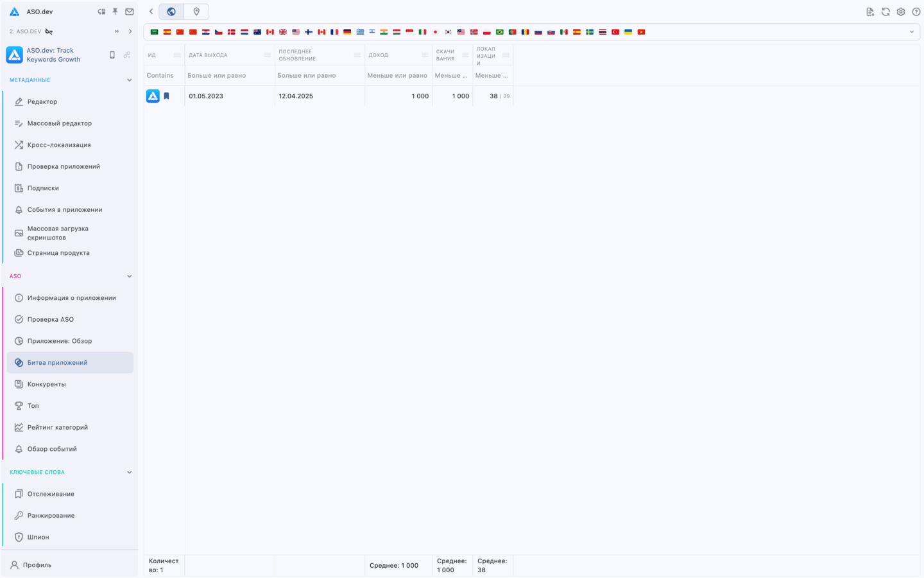The height and width of the screenshot is (578, 924).
Task: Expand the flag list with the right chevron
Action: (912, 31)
